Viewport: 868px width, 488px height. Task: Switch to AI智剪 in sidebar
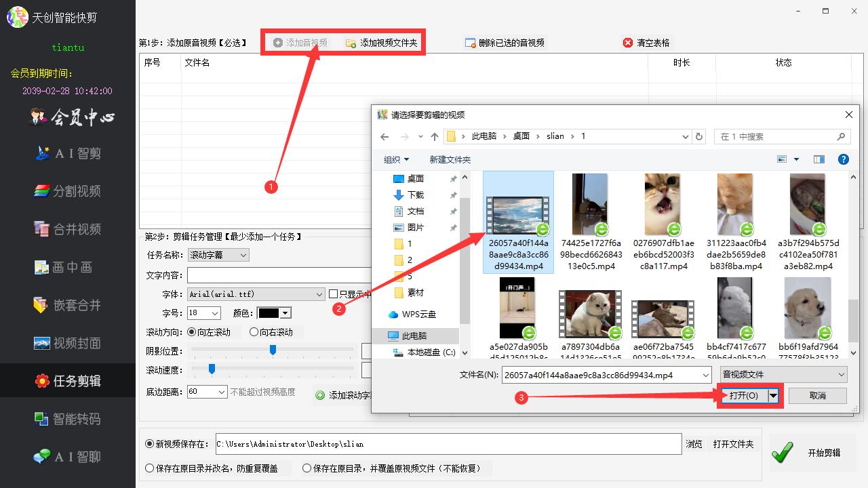(68, 153)
